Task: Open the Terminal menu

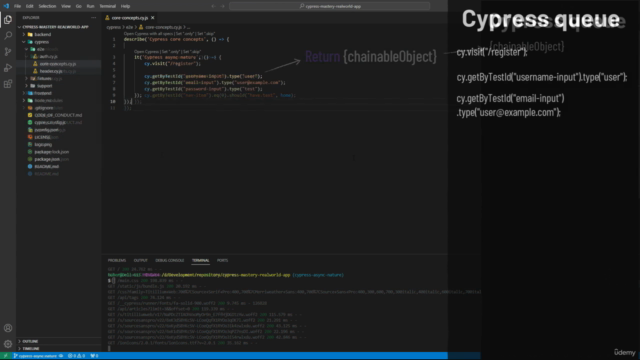Action: coord(107,6)
